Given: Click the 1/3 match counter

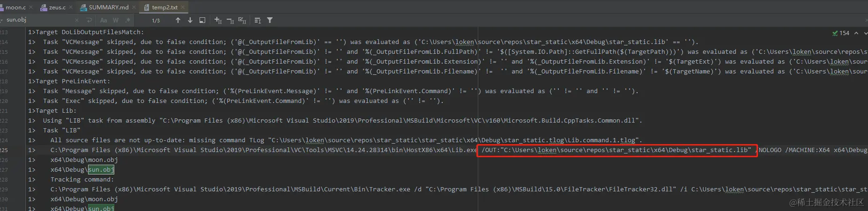Looking at the screenshot, I should tap(156, 21).
